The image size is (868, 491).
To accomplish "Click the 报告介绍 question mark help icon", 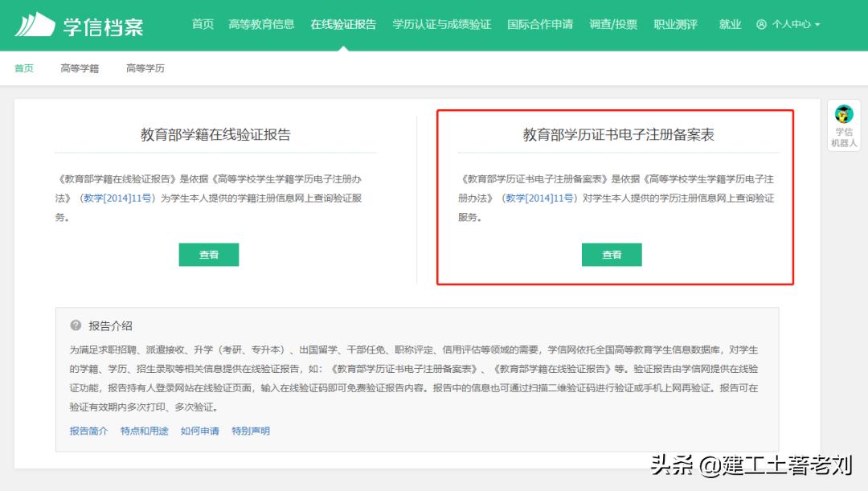I will tap(72, 325).
